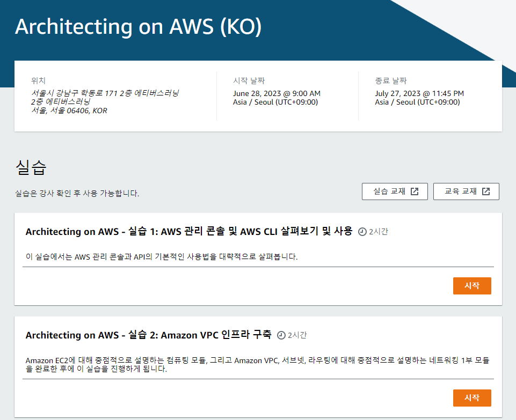Start 실습 2 Amazon VPC with 시작 button
The width and height of the screenshot is (516, 420).
click(x=472, y=397)
